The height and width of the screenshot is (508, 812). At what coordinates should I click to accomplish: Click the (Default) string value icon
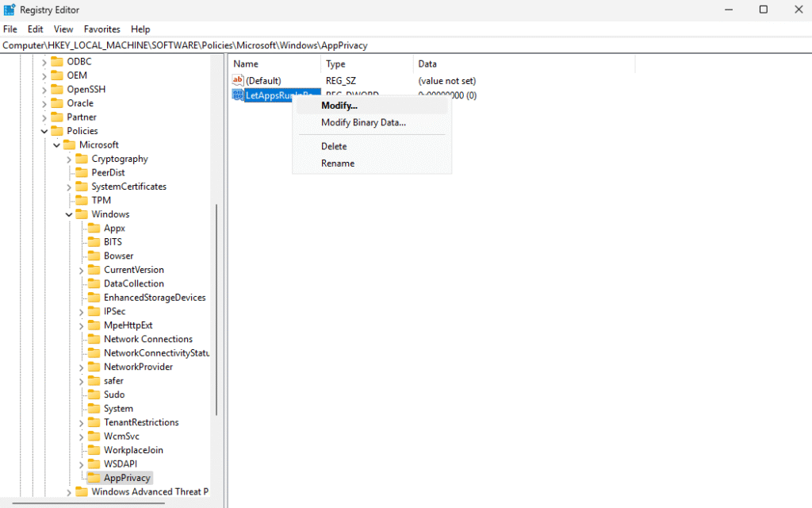238,81
